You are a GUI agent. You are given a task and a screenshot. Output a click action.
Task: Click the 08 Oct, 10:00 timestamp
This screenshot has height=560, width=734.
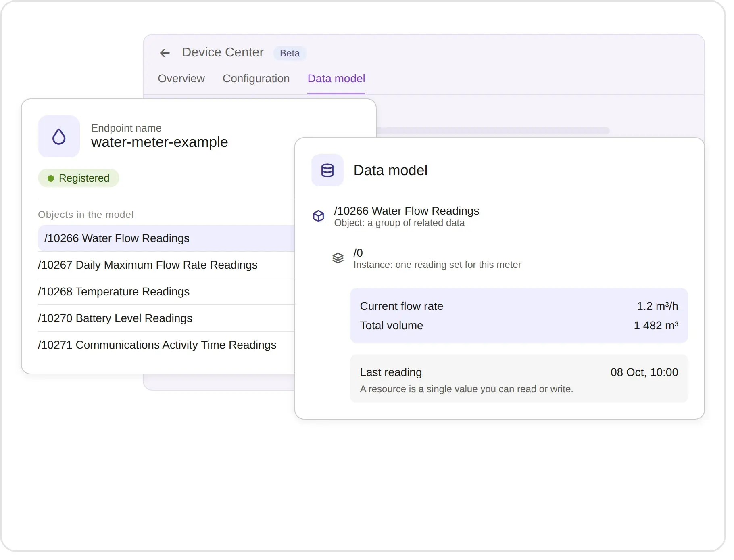coord(644,372)
